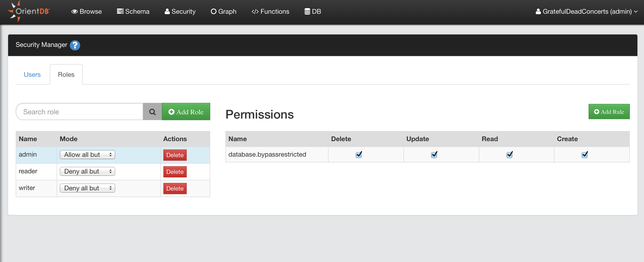Open Browse via the eye icon
The height and width of the screenshot is (262, 644).
74,12
